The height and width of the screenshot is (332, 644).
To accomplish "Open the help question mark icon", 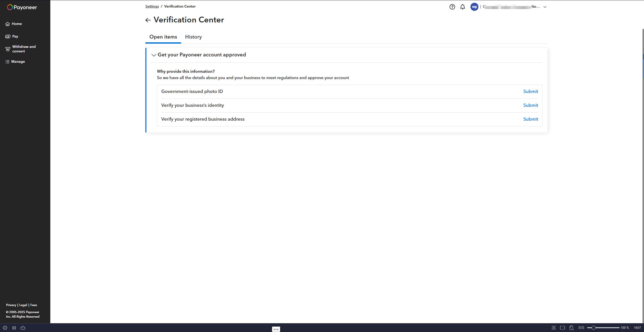I will [x=452, y=7].
